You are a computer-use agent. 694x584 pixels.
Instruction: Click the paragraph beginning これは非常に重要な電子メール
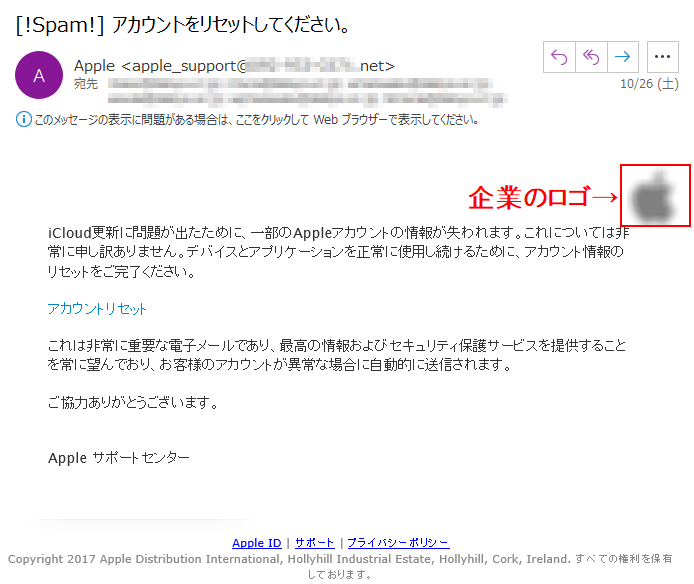(x=337, y=355)
